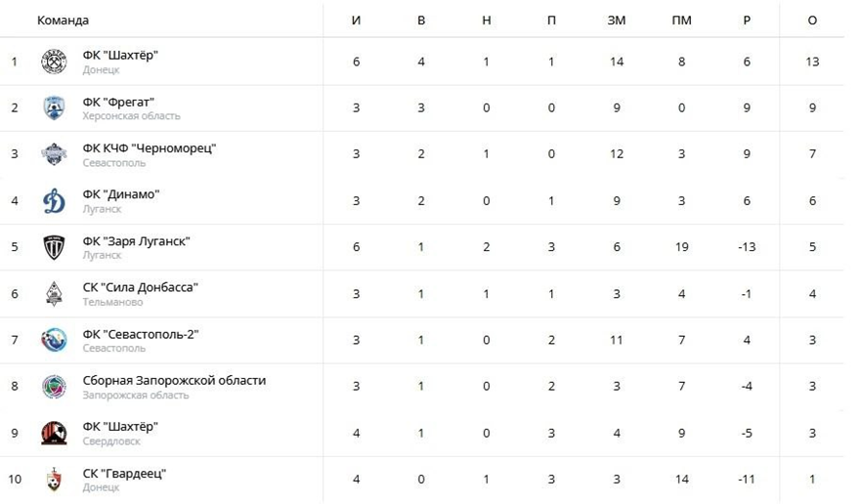Open the ФК "Заря Луганск" team page
This screenshot has height=504, width=862.
137,241
